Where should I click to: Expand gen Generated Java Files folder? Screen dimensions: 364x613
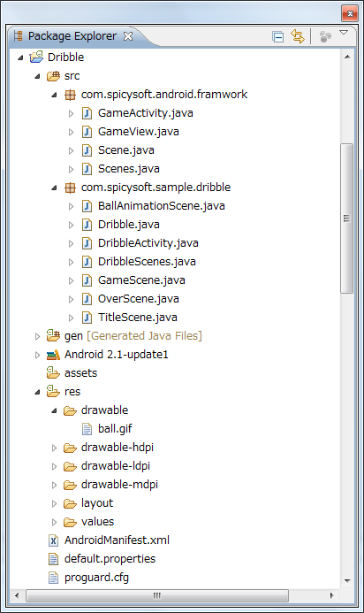(37, 336)
